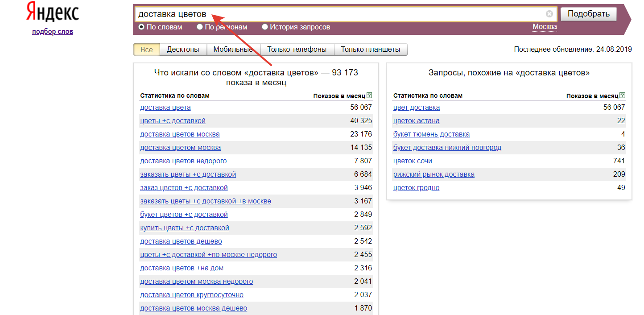Screen dimensions: 644x315
Task: Open the 'подбор слов' link
Action: (x=53, y=32)
